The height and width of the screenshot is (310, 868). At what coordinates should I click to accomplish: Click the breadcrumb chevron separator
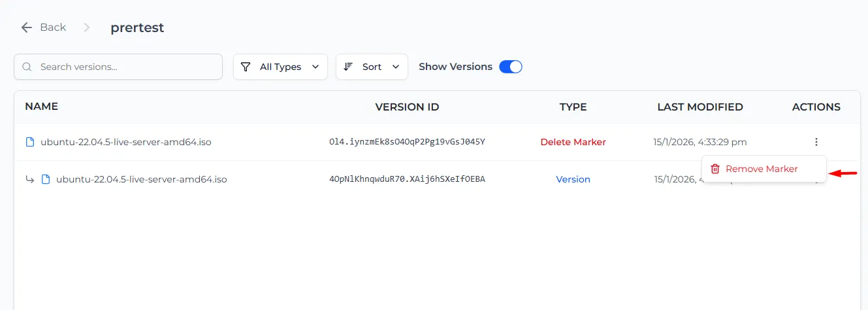[87, 27]
